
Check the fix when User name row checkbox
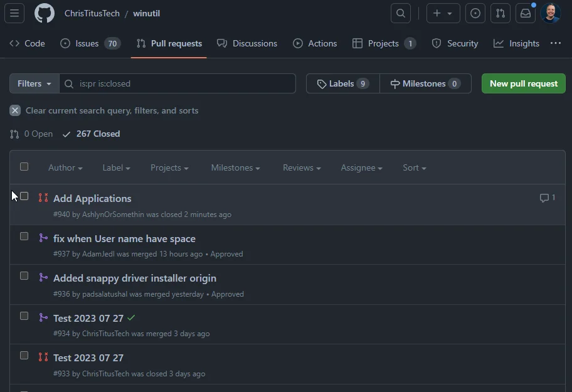[x=24, y=236]
